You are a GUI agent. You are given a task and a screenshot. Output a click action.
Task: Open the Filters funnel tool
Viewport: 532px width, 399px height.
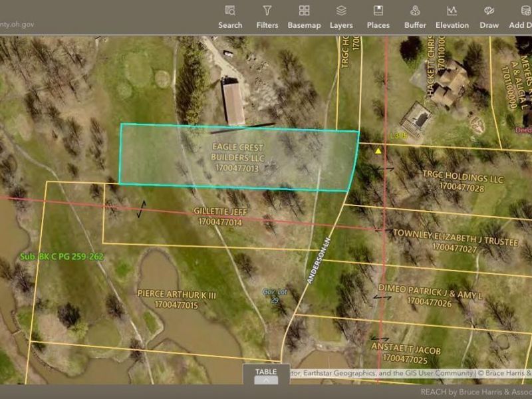267,17
